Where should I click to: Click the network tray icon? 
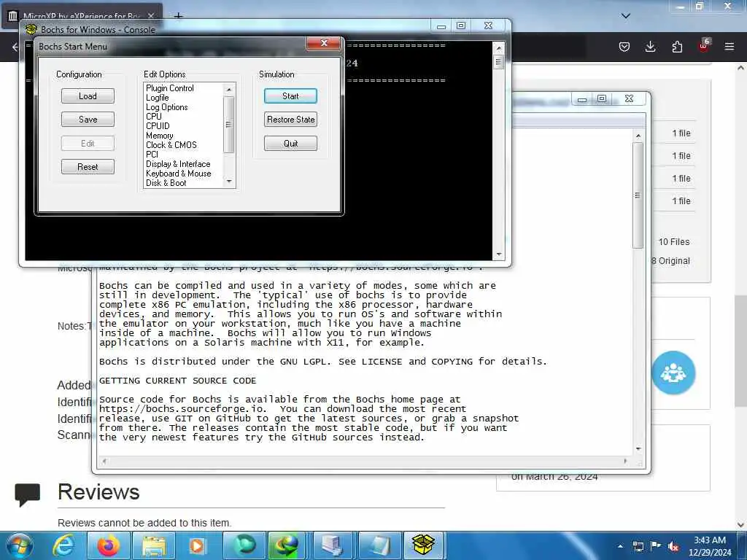point(638,546)
